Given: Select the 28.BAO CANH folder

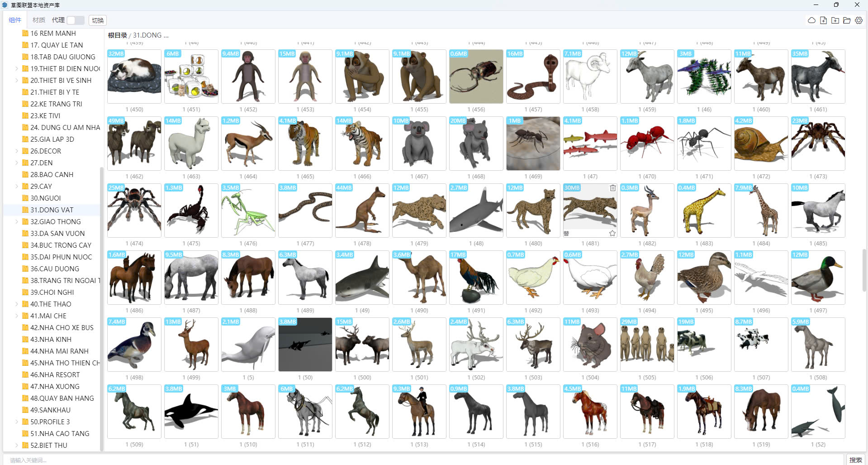Looking at the screenshot, I should coord(52,175).
